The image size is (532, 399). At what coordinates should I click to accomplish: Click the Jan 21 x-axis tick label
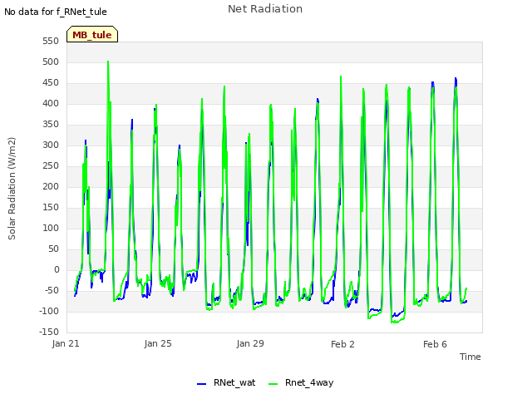tap(66, 343)
